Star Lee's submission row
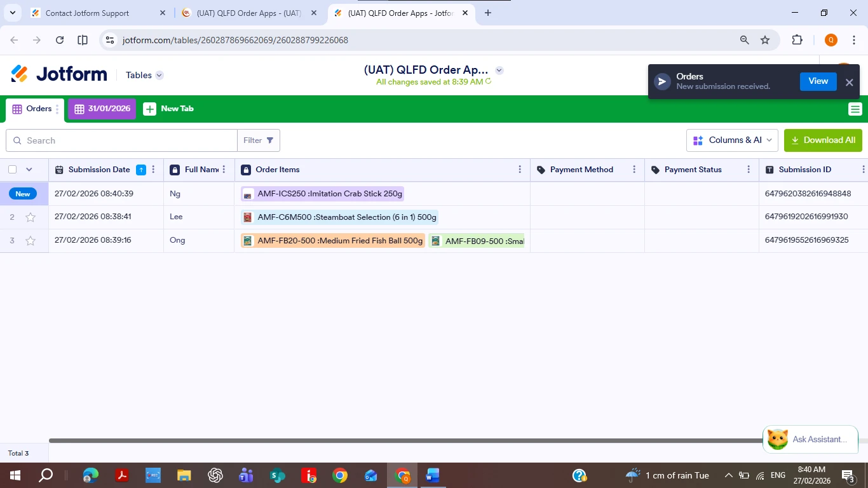 click(31, 217)
